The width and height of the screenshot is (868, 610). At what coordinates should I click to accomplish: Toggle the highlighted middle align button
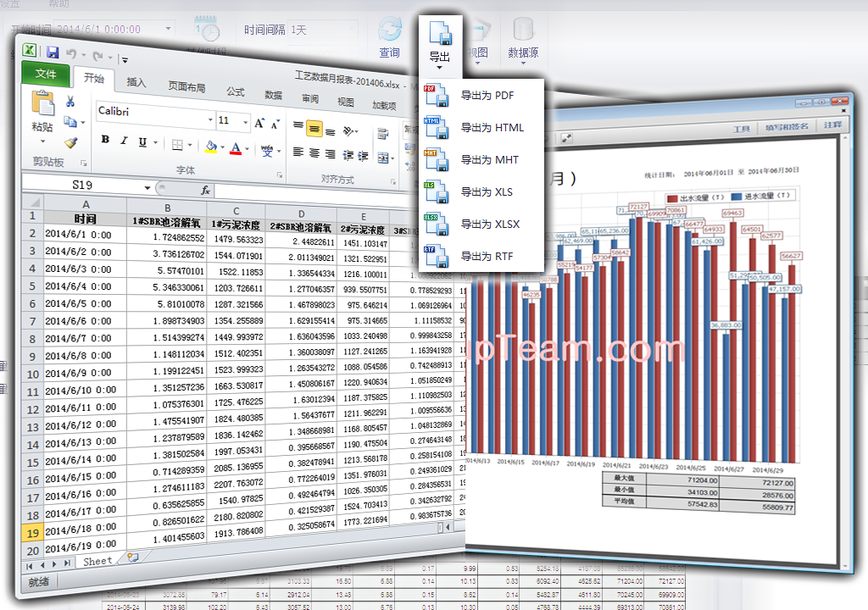[x=314, y=129]
